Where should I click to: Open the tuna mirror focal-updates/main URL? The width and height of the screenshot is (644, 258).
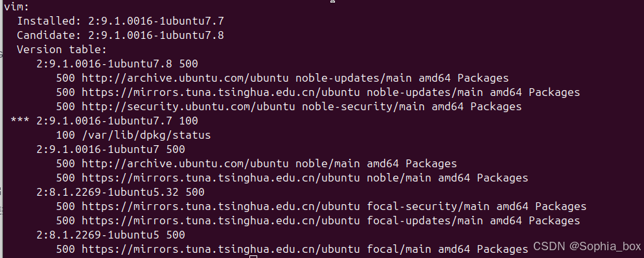click(220, 221)
